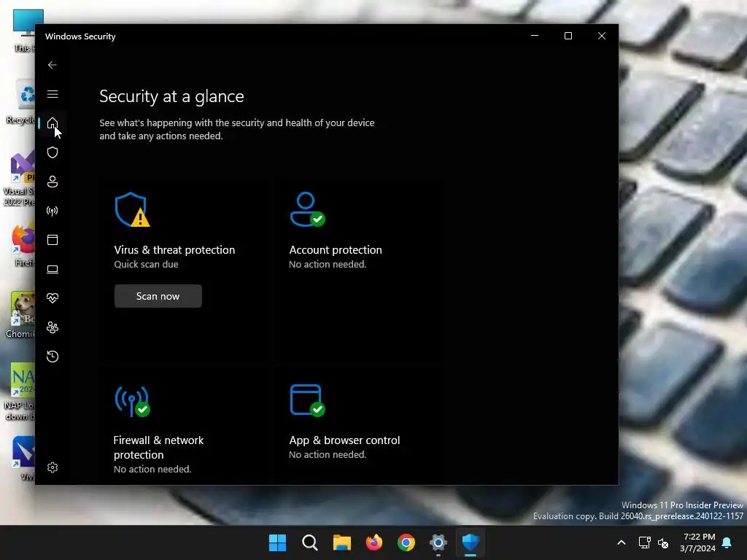Open Virus & threat protection heading
The image size is (747, 560).
[x=174, y=250]
